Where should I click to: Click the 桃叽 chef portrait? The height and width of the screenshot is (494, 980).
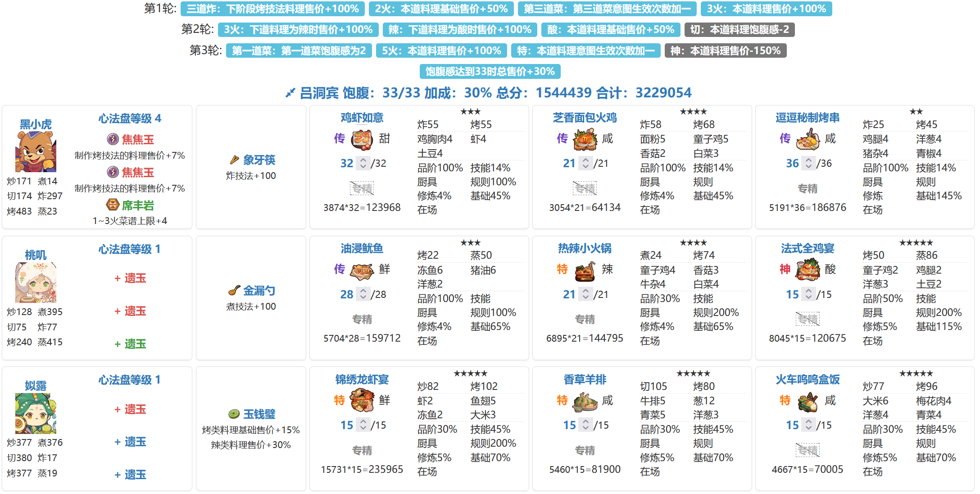(x=36, y=283)
